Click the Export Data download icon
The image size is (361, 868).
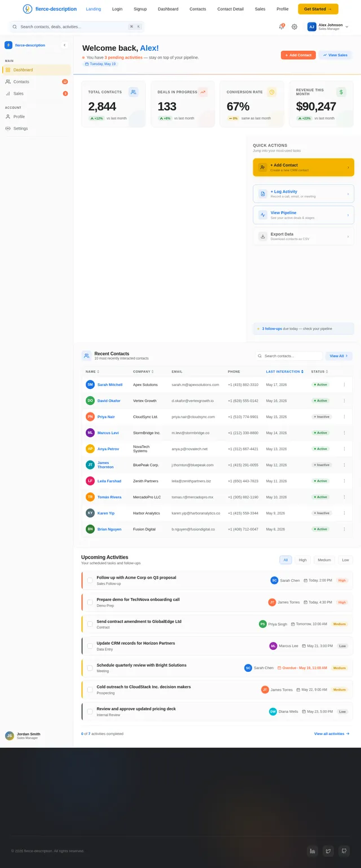[263, 236]
